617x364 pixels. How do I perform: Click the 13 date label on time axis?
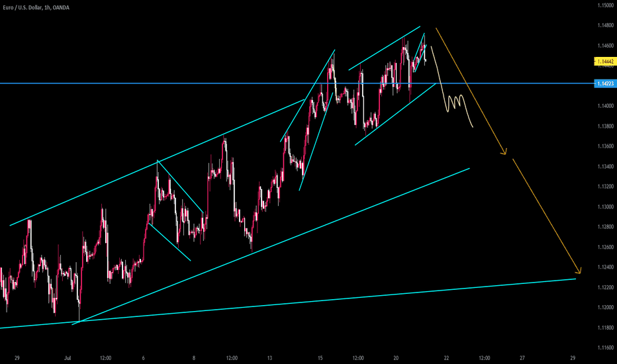click(x=269, y=358)
